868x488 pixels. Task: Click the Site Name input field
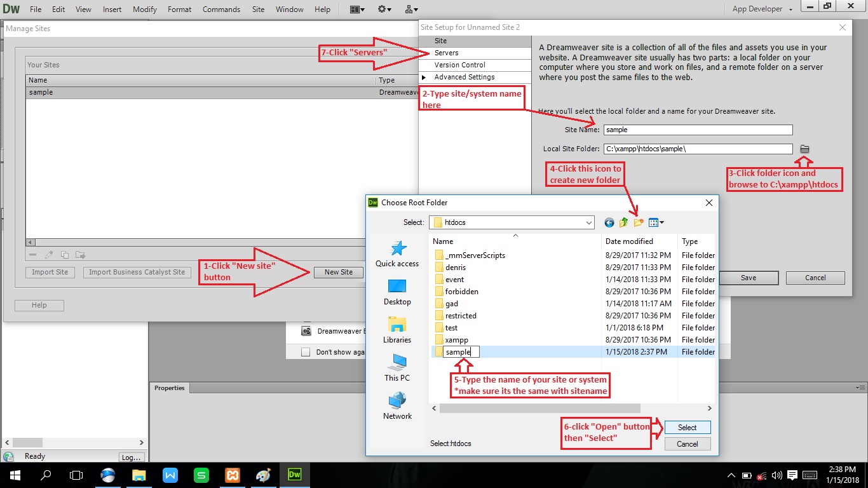(698, 130)
